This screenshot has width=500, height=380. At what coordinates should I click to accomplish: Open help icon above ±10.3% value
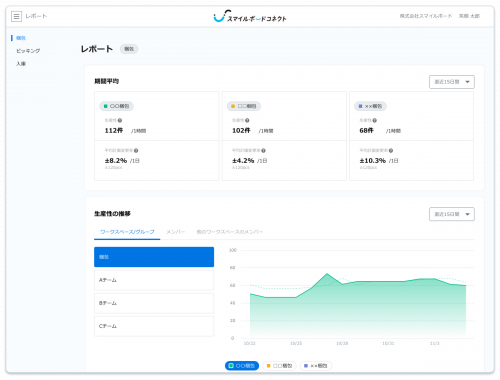pos(391,151)
